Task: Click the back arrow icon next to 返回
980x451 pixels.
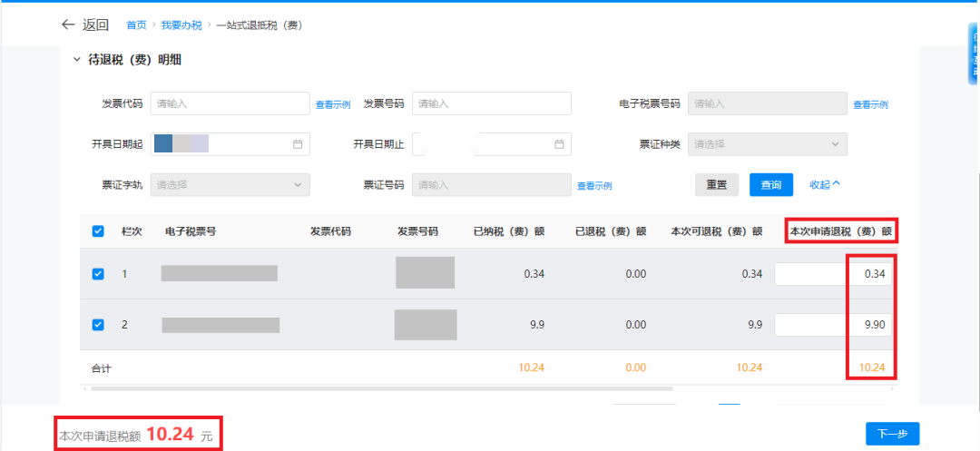Action: point(68,25)
